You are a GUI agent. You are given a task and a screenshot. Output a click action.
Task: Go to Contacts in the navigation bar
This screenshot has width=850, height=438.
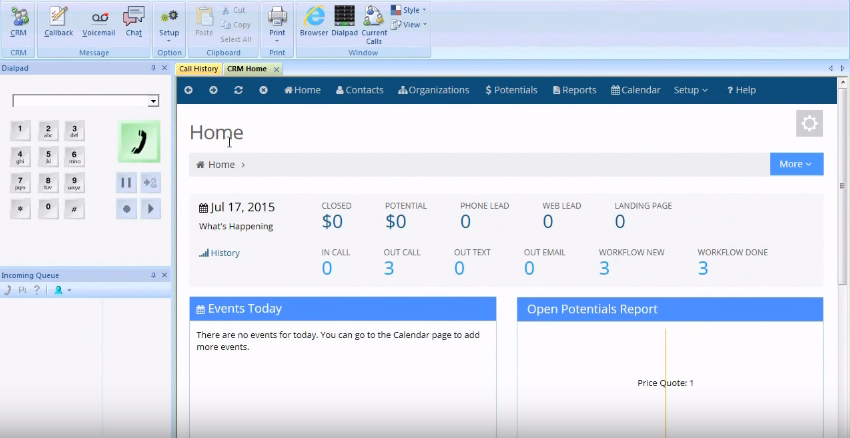(359, 90)
